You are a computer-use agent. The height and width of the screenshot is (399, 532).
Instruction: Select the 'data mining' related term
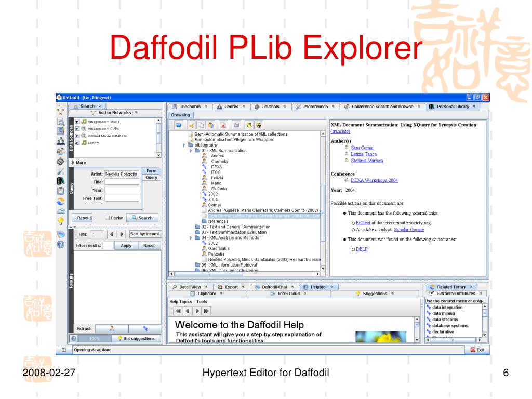444,313
